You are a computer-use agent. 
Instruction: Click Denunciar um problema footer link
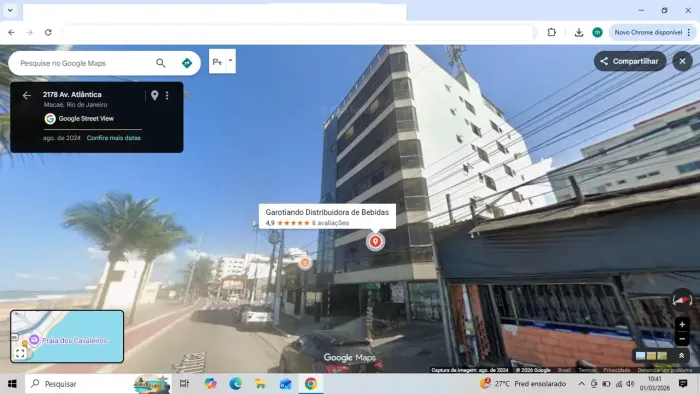665,370
